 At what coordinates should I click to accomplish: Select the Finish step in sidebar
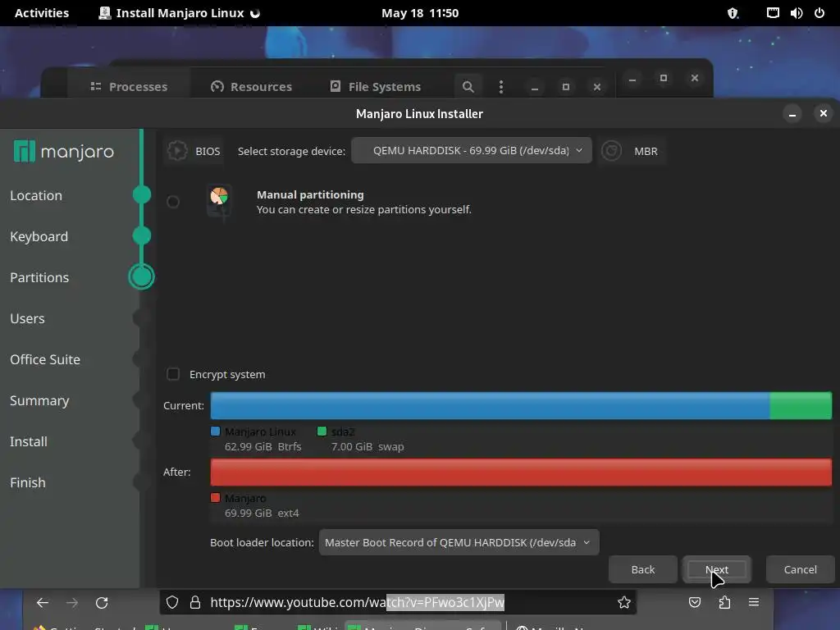[x=28, y=482]
